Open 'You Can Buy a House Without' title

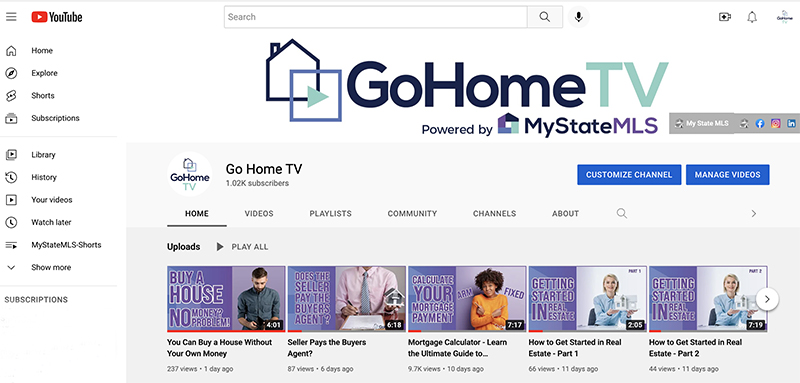tap(219, 348)
